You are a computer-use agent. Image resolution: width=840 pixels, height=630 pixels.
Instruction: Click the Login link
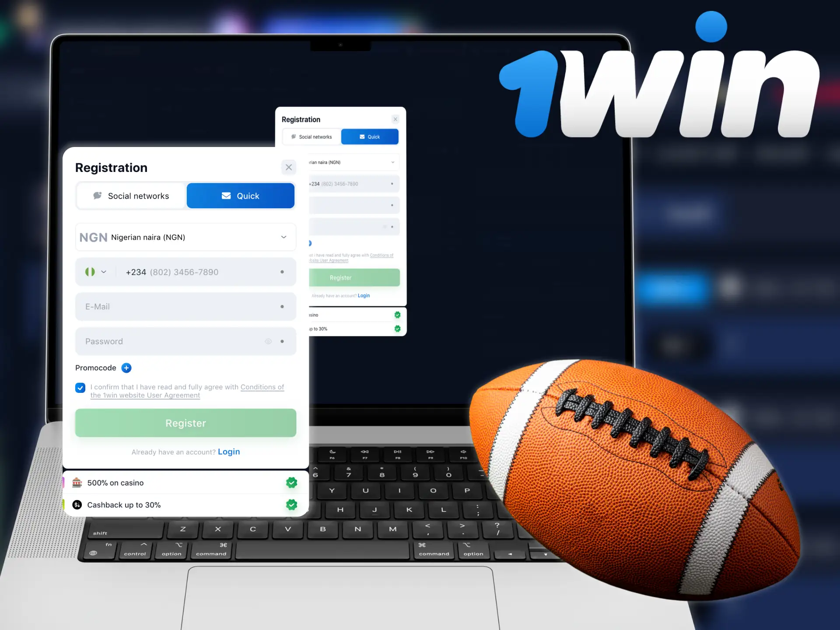point(229,451)
